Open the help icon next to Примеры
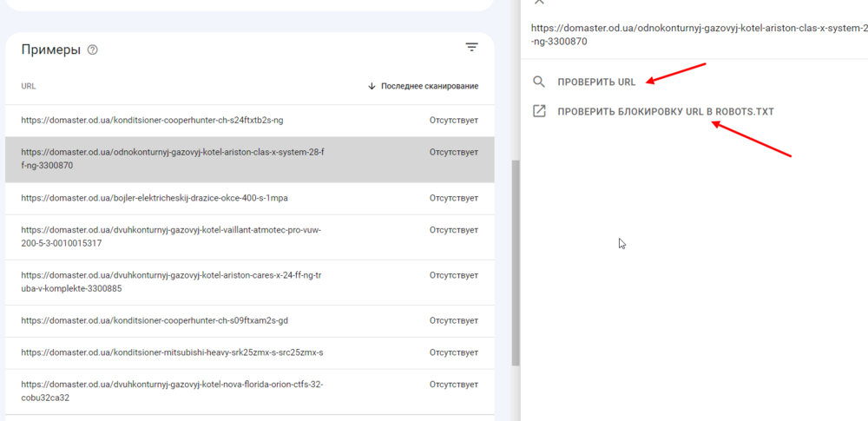Image resolution: width=868 pixels, height=421 pixels. (x=93, y=50)
